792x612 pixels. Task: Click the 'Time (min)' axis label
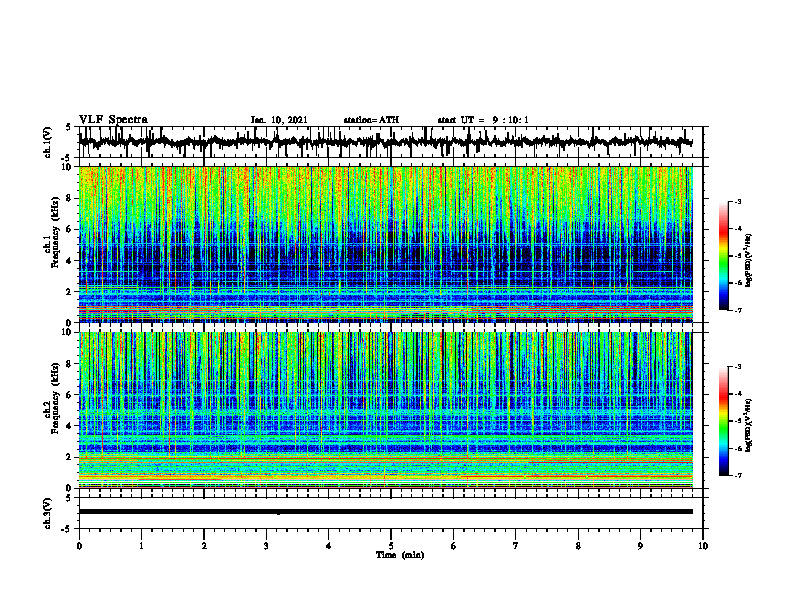[x=400, y=555]
